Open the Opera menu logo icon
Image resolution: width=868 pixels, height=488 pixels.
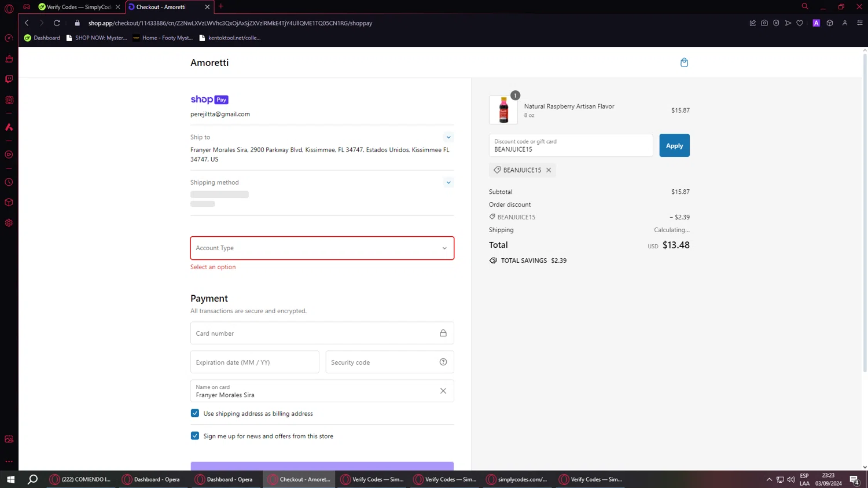click(9, 9)
